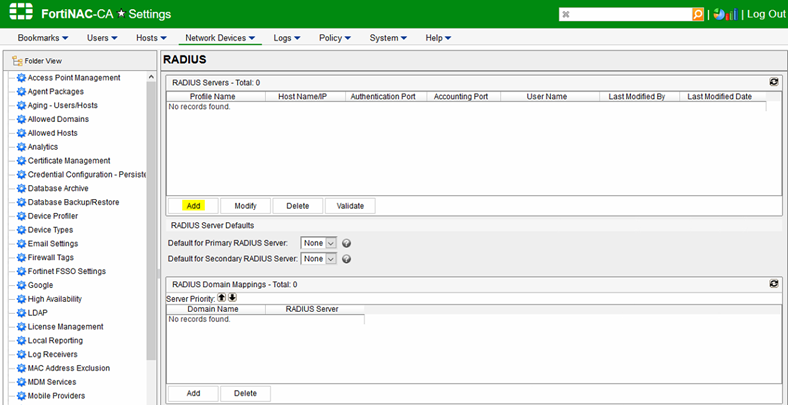Click gear icon beside Google
The width and height of the screenshot is (788, 405).
(x=21, y=285)
